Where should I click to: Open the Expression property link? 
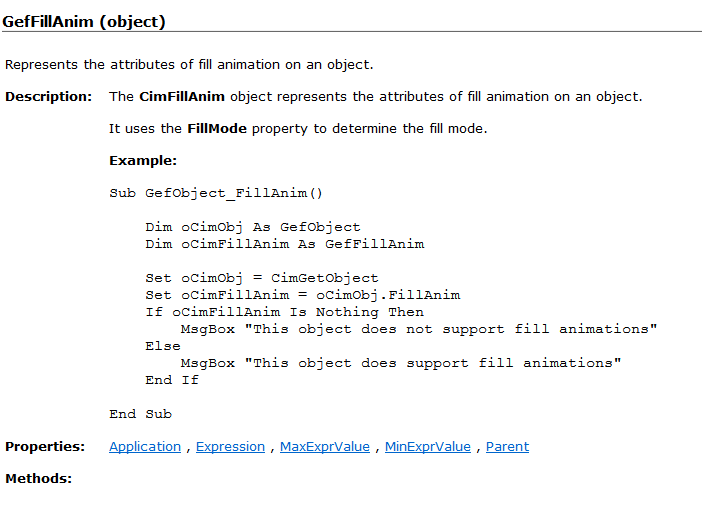coord(230,447)
